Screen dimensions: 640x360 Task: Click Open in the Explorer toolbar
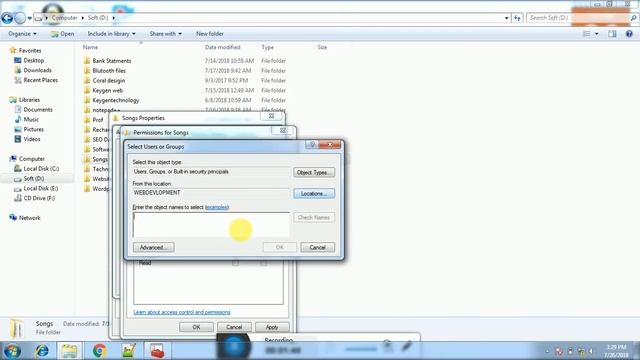coord(62,33)
